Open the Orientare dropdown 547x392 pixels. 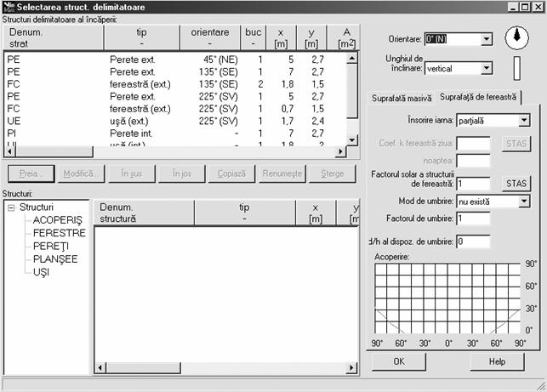coord(486,39)
